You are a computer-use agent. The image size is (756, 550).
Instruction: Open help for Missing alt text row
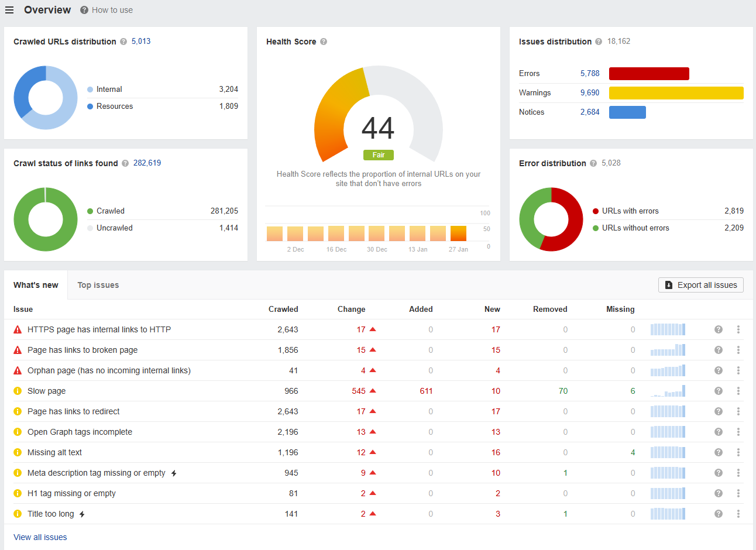click(x=719, y=452)
